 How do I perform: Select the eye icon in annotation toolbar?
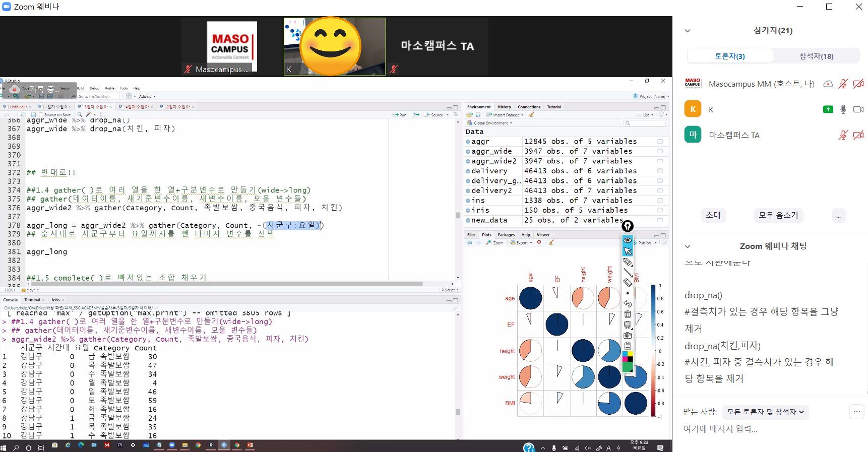pyautogui.click(x=628, y=240)
